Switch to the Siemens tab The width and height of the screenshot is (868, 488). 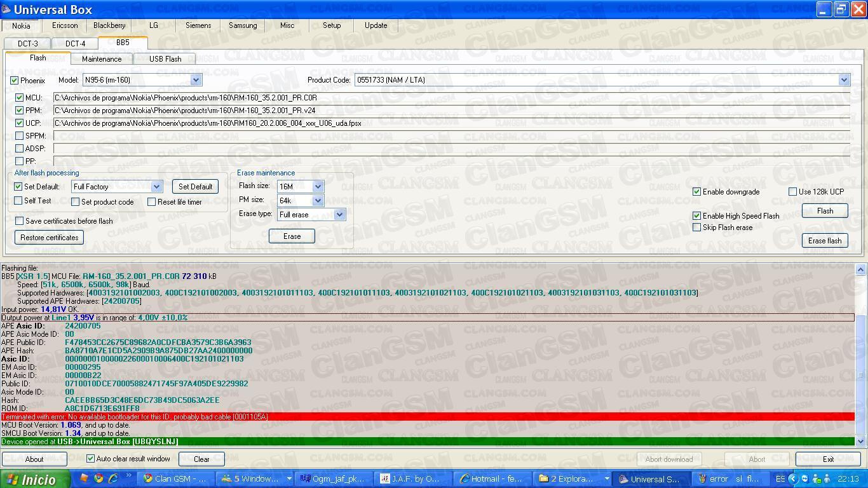198,25
